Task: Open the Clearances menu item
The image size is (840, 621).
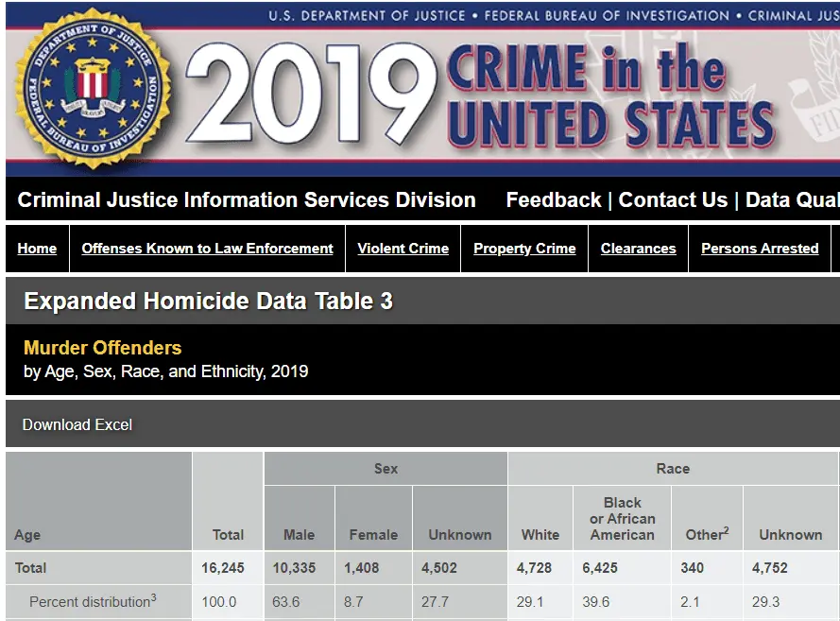Action: pyautogui.click(x=638, y=249)
